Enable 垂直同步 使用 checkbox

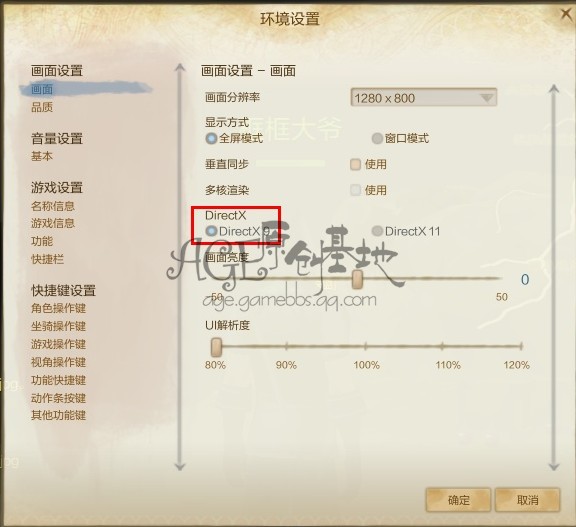pos(355,164)
